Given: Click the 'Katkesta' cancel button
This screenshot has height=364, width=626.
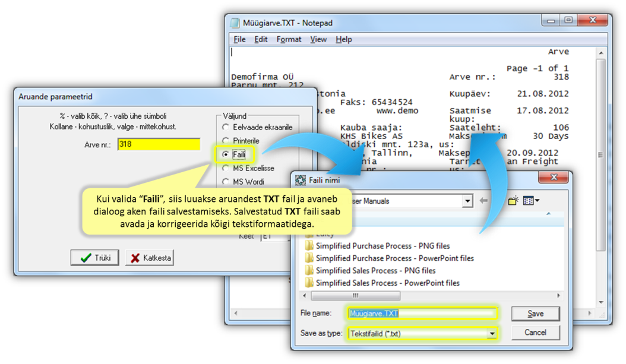Looking at the screenshot, I should tap(150, 258).
